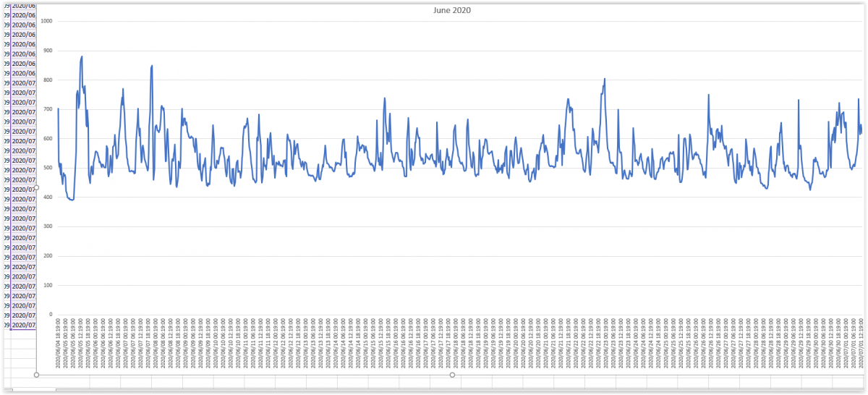Click the 0 value on the vertical axis

pos(51,315)
